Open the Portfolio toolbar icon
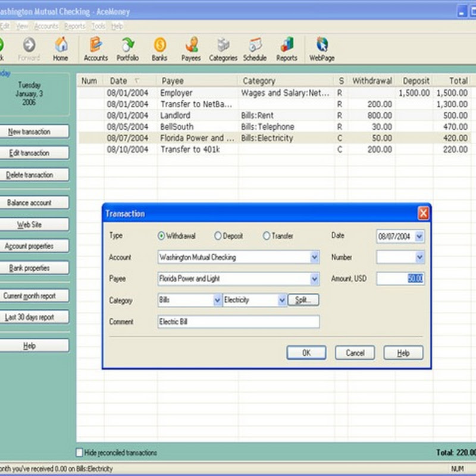Image resolution: width=476 pixels, height=476 pixels. [x=128, y=49]
